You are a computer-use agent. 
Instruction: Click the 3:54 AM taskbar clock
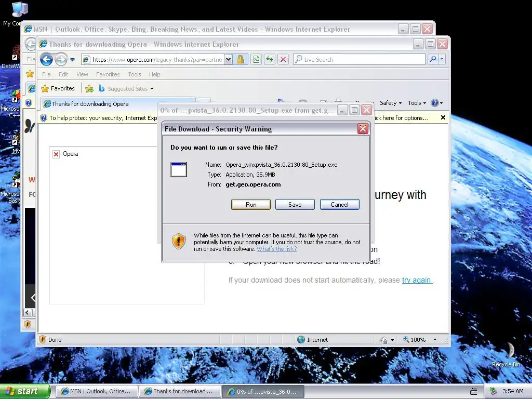(513, 391)
